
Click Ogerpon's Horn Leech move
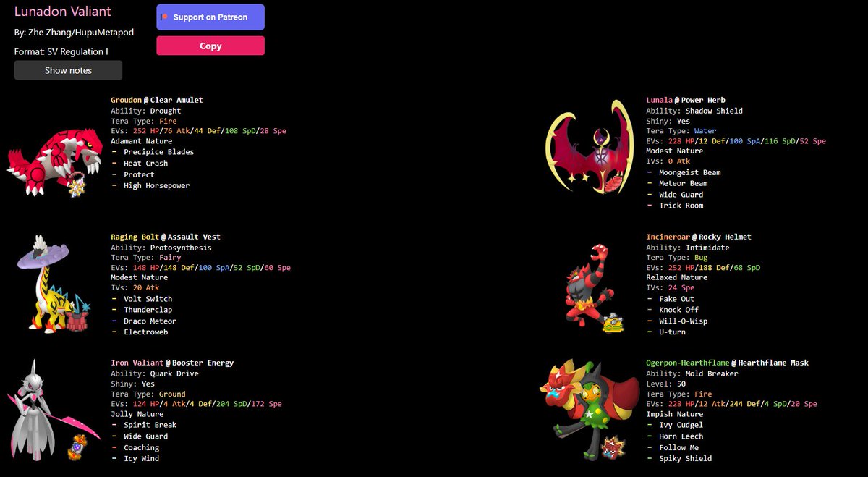pos(681,436)
